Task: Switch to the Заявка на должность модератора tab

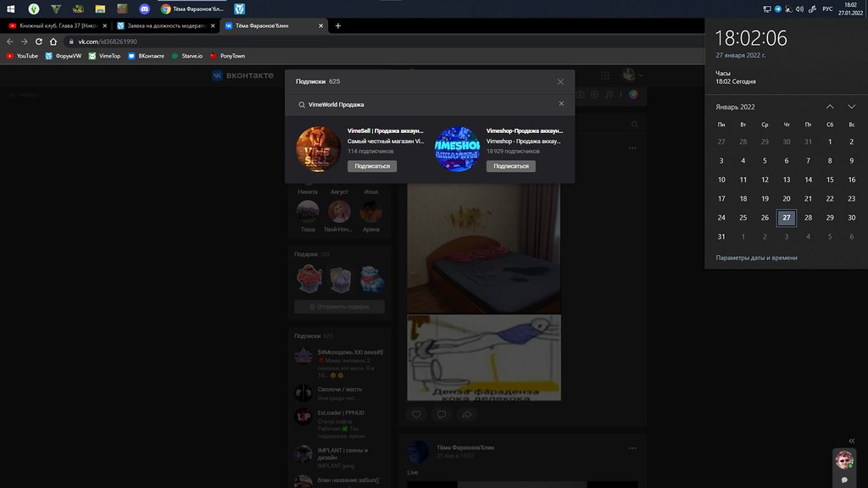Action: [x=161, y=25]
